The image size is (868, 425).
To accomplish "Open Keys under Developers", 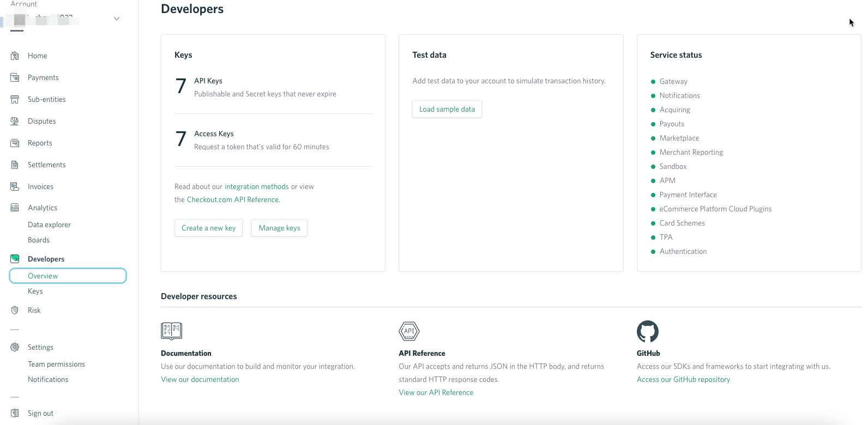I will pyautogui.click(x=35, y=291).
